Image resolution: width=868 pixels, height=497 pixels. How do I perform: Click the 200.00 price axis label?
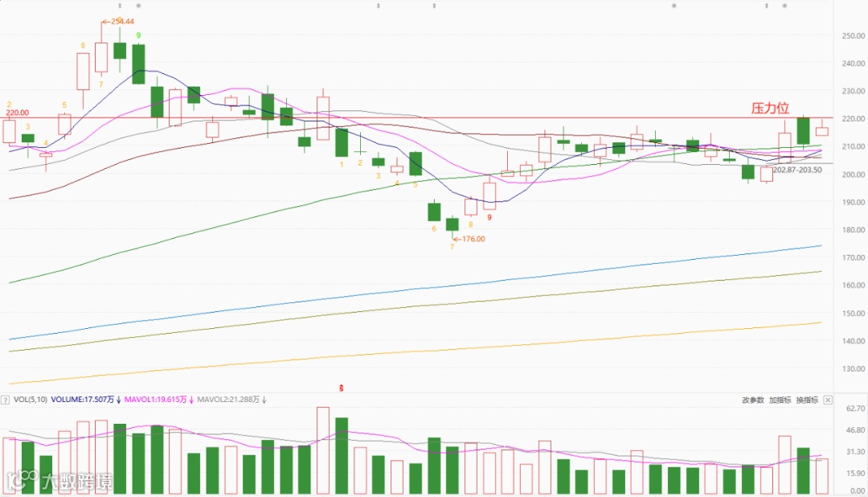click(x=853, y=174)
